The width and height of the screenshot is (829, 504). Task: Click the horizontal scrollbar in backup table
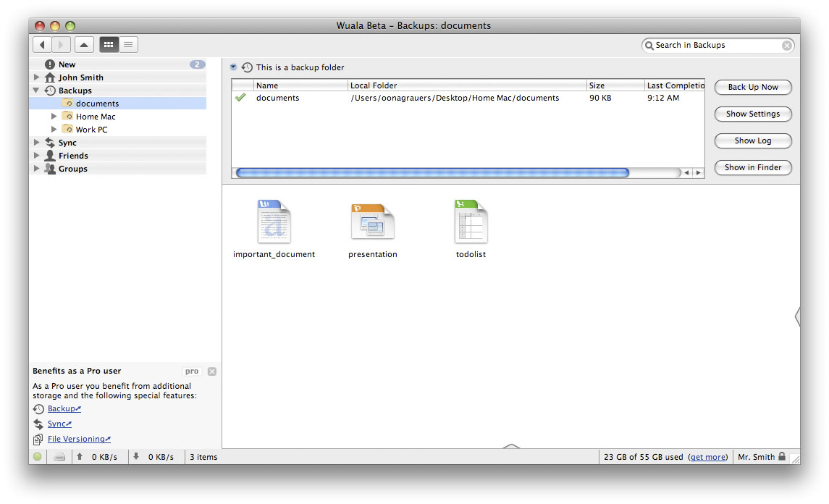[432, 173]
